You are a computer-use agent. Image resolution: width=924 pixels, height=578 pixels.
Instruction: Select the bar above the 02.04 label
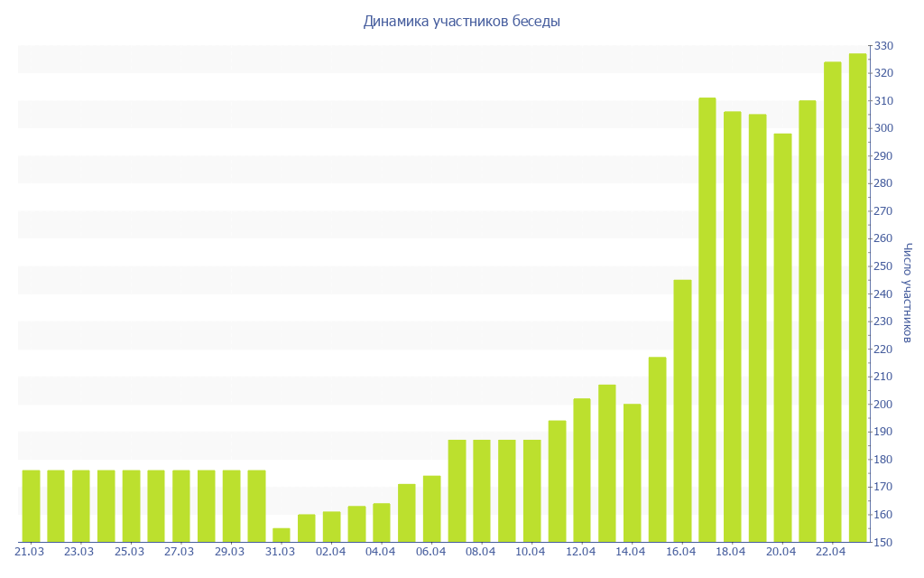[x=331, y=527]
